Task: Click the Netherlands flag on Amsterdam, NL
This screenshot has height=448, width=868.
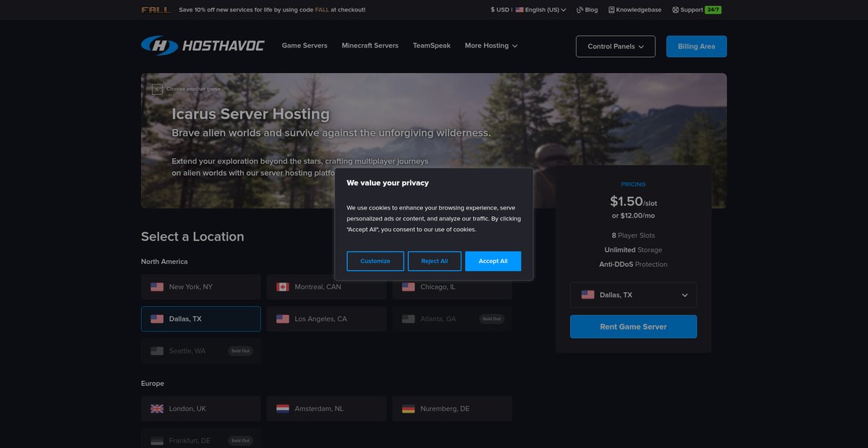Action: 283,408
